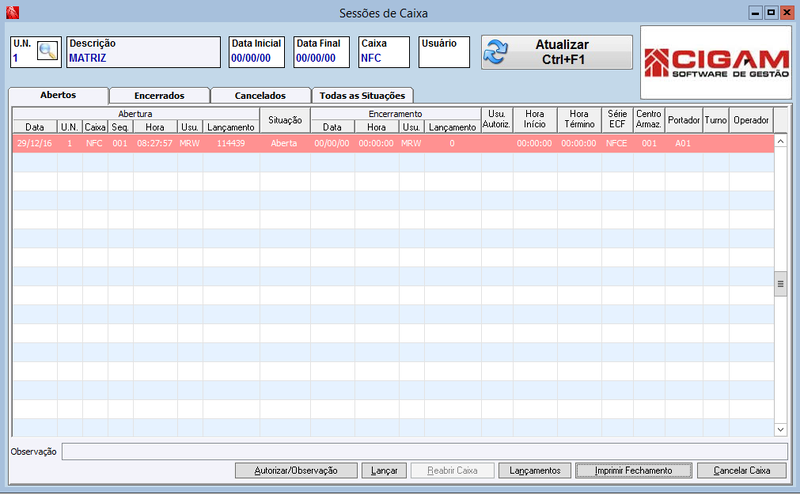Open the Cancelados tab
The height and width of the screenshot is (495, 800).
(x=260, y=95)
